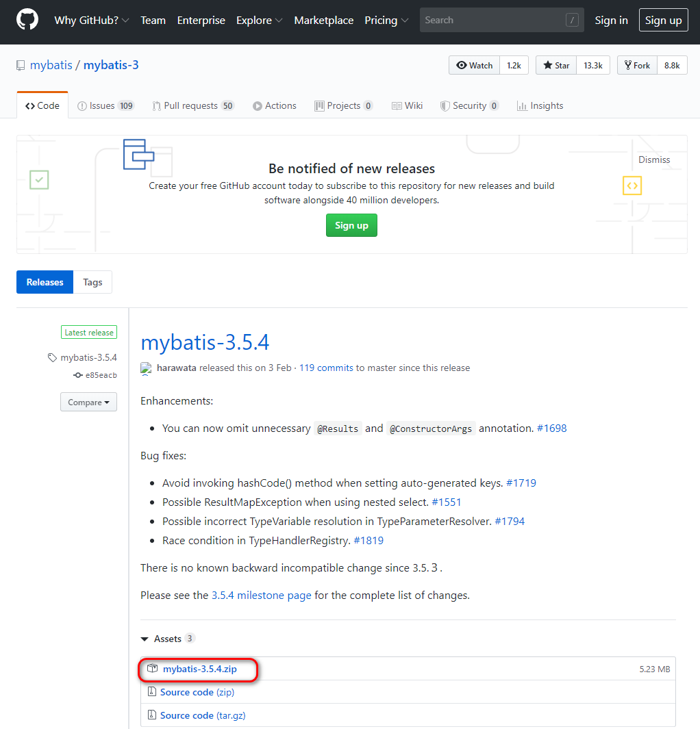Image resolution: width=700 pixels, height=729 pixels.
Task: Open the mybatis-3.5.4 release title
Action: [205, 343]
